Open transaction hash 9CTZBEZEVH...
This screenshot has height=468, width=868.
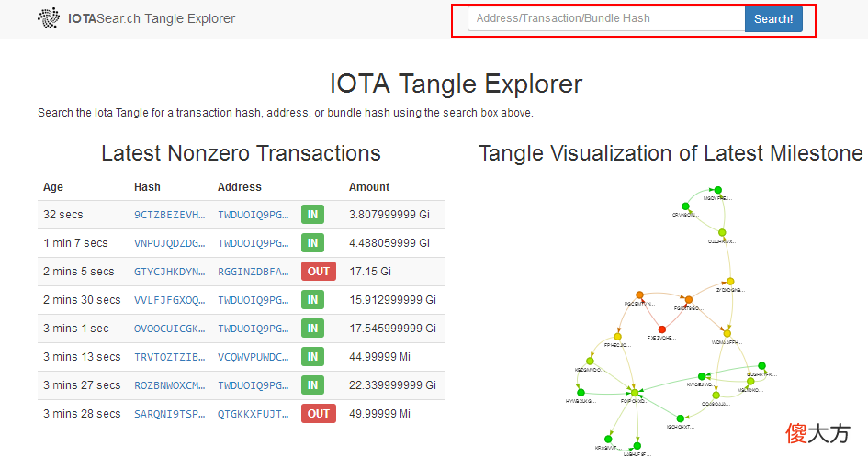coord(169,215)
